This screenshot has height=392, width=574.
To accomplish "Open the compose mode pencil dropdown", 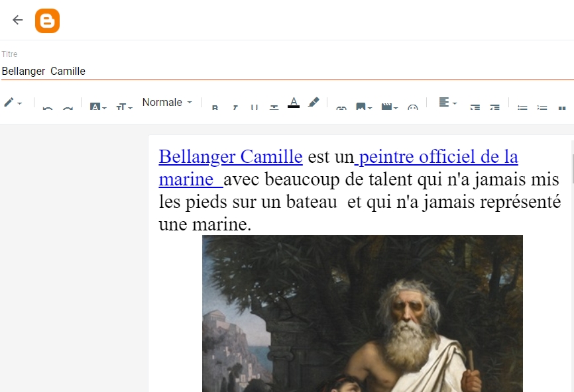I will (x=13, y=103).
